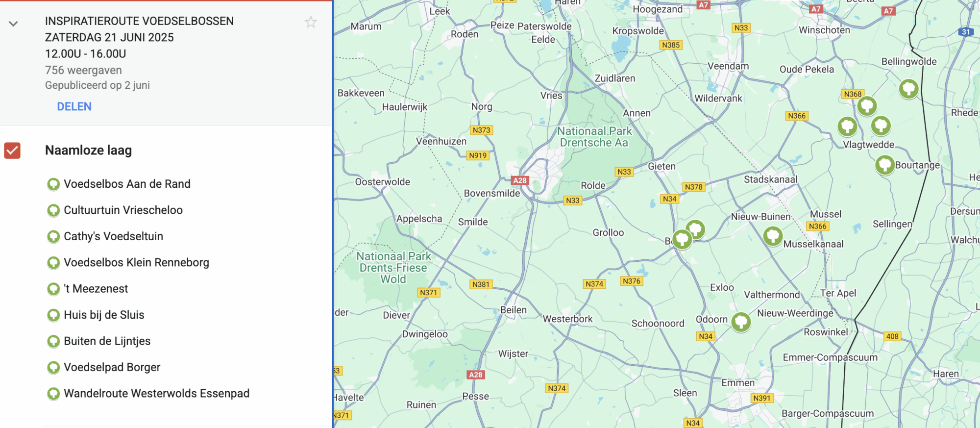Click the tree marker below Bellingwolde

(x=908, y=89)
